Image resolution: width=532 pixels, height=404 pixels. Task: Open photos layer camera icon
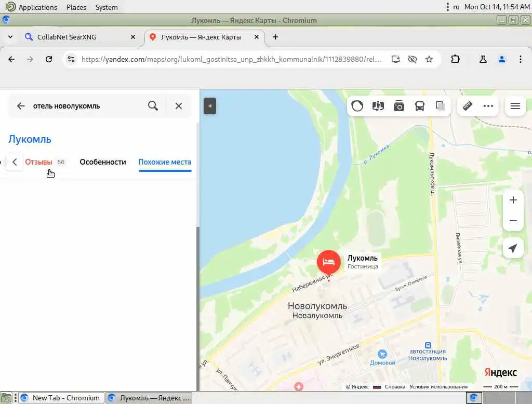[398, 106]
